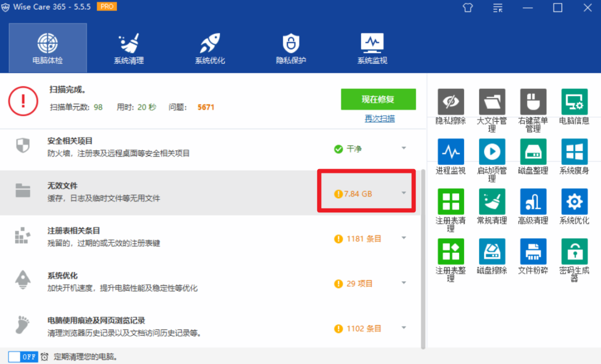Expand the 系统优化 29 项目 arrow

403,283
